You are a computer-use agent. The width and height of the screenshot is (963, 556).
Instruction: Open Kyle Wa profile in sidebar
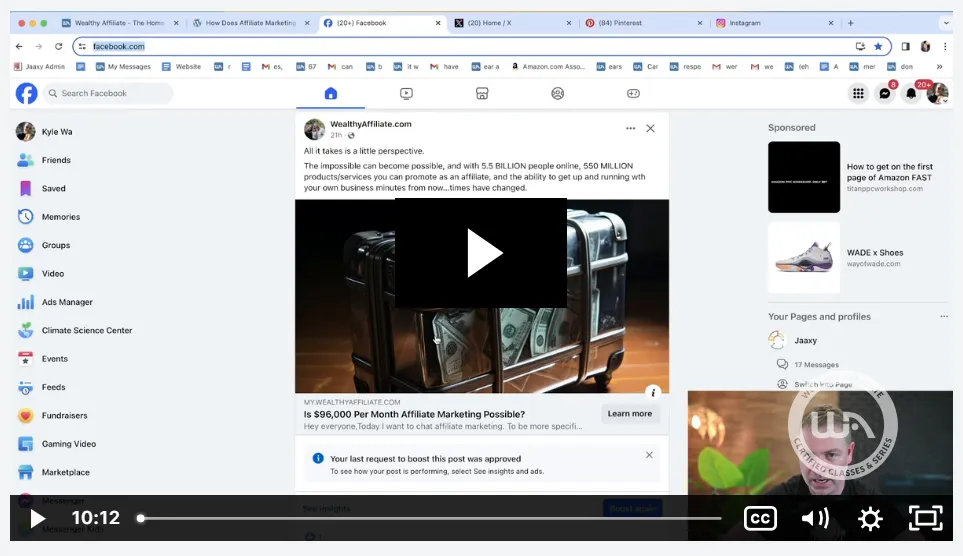pos(57,131)
